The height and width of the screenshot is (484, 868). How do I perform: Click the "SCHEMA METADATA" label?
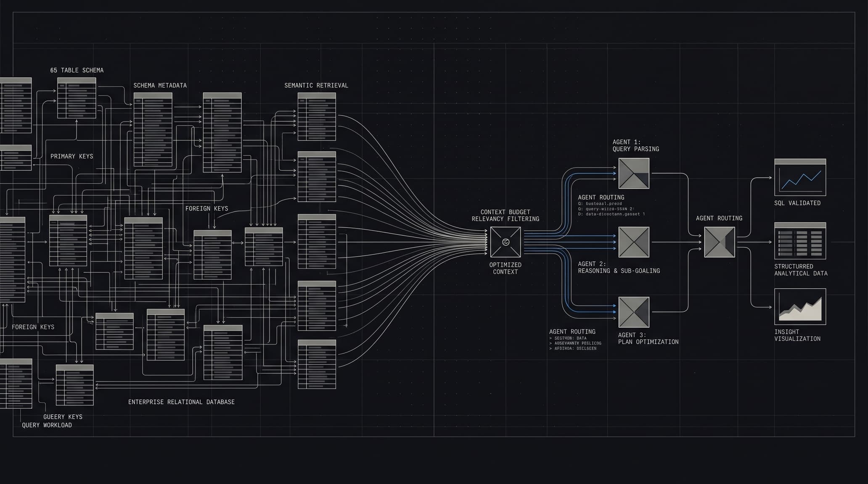160,85
